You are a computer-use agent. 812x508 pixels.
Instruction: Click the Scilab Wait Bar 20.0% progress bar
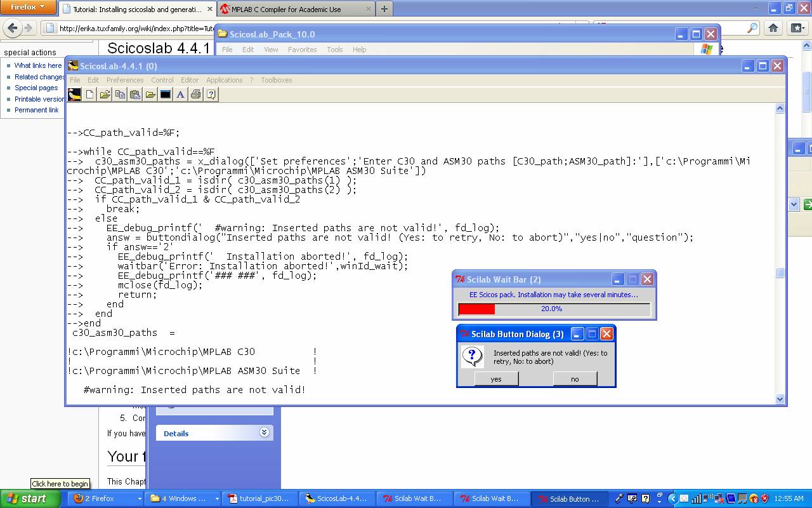click(554, 309)
